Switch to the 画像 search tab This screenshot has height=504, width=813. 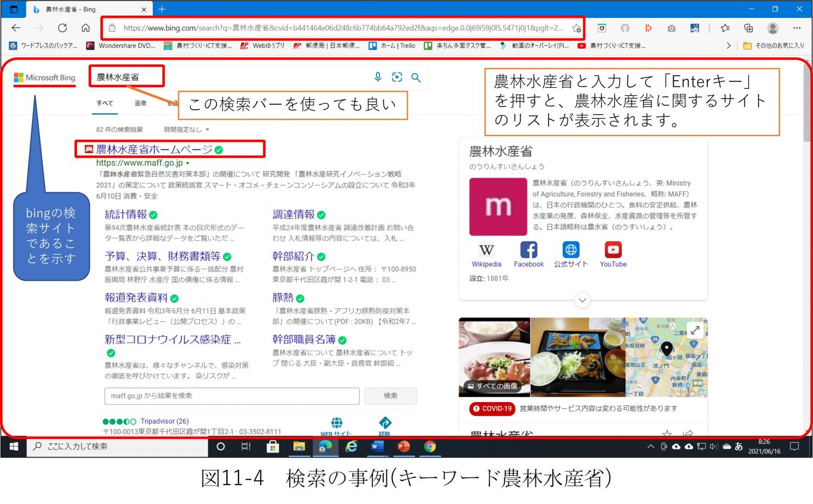[140, 103]
